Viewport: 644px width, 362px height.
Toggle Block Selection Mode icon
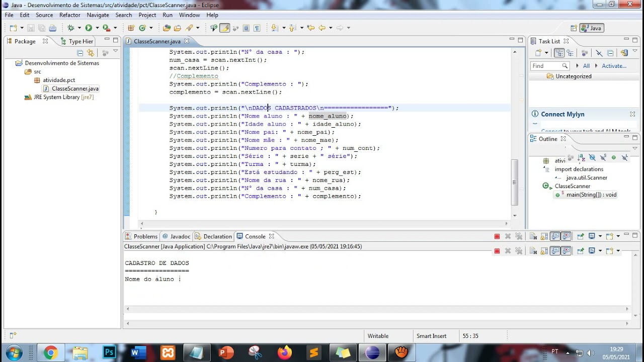point(246,28)
